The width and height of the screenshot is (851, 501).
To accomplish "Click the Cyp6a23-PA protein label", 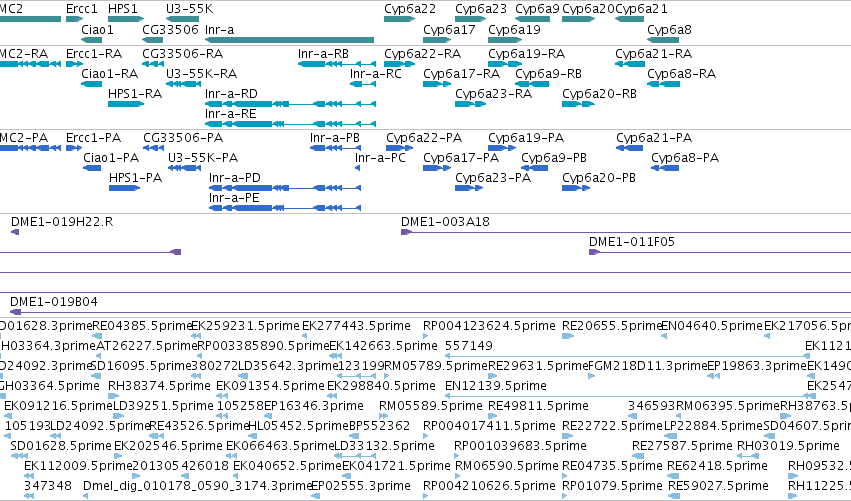I will point(493,178).
